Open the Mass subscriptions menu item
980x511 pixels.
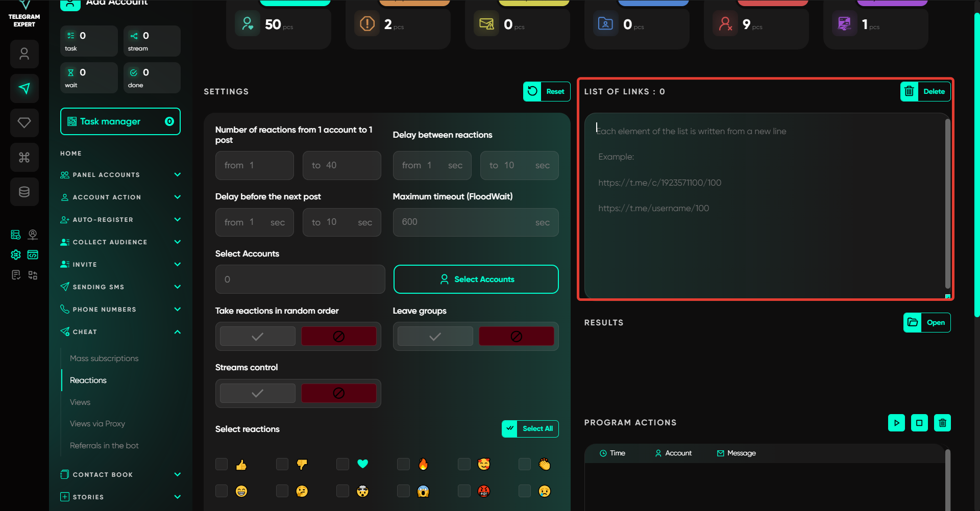coord(104,359)
